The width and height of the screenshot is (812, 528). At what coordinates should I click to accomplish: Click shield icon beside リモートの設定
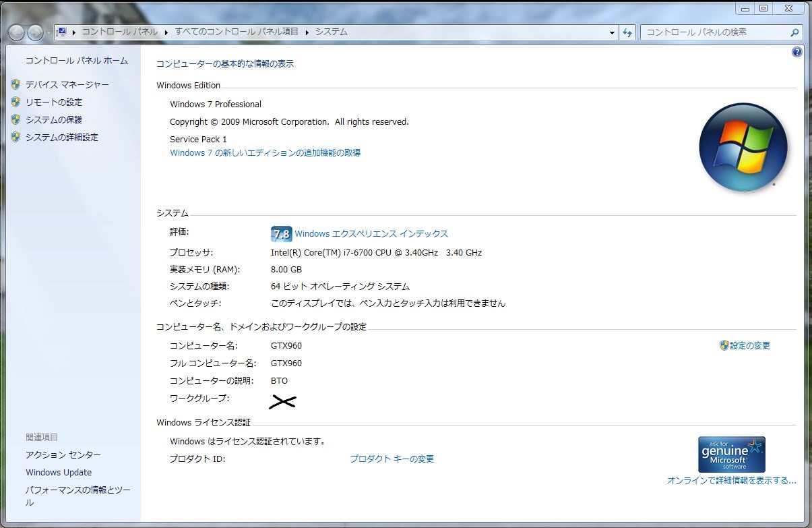coord(15,102)
